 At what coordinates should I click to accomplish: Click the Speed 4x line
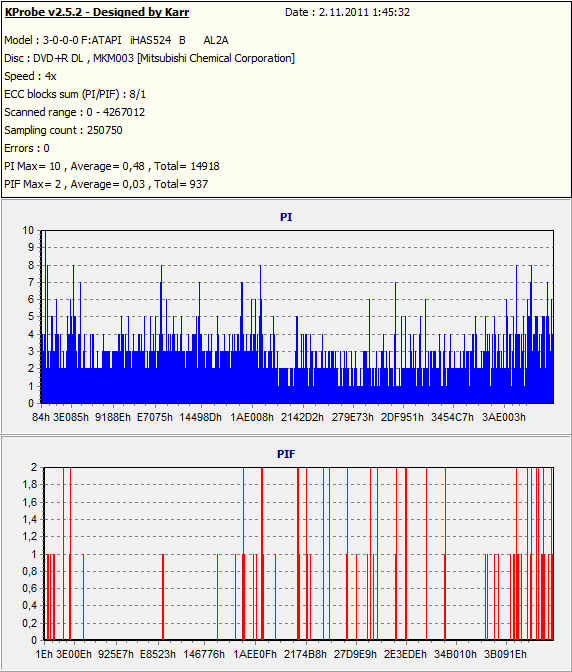coord(30,76)
